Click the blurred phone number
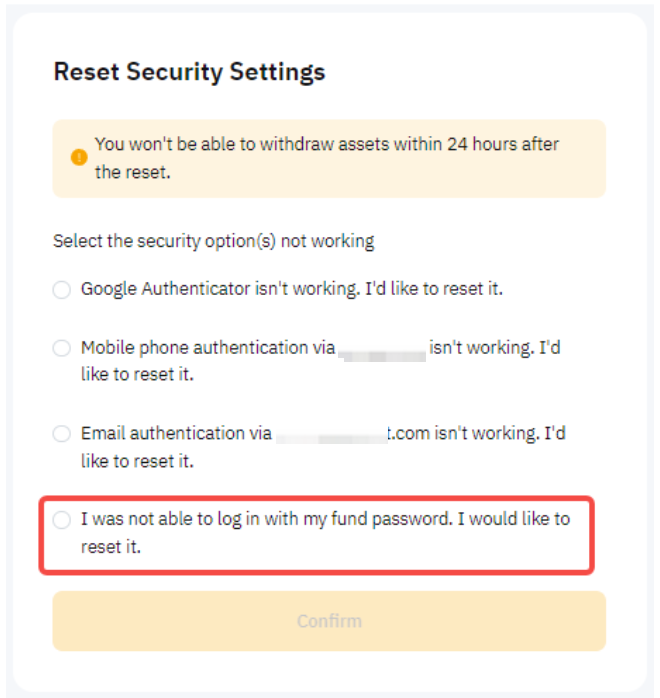The width and height of the screenshot is (660, 698). 383,349
